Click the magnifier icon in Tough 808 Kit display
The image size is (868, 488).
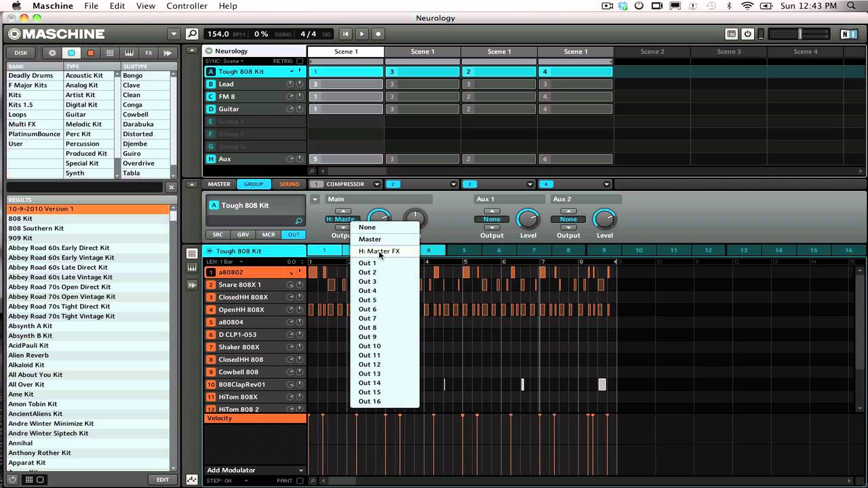(x=298, y=221)
